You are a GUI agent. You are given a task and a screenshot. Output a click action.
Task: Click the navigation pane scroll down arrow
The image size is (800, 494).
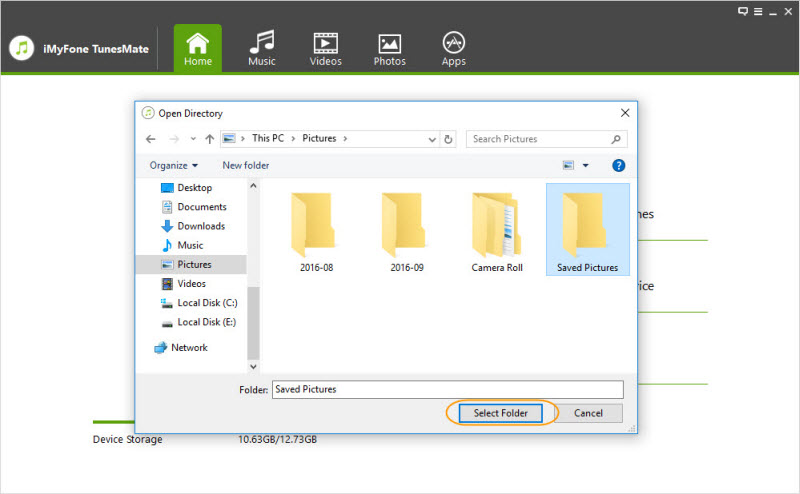pyautogui.click(x=253, y=366)
